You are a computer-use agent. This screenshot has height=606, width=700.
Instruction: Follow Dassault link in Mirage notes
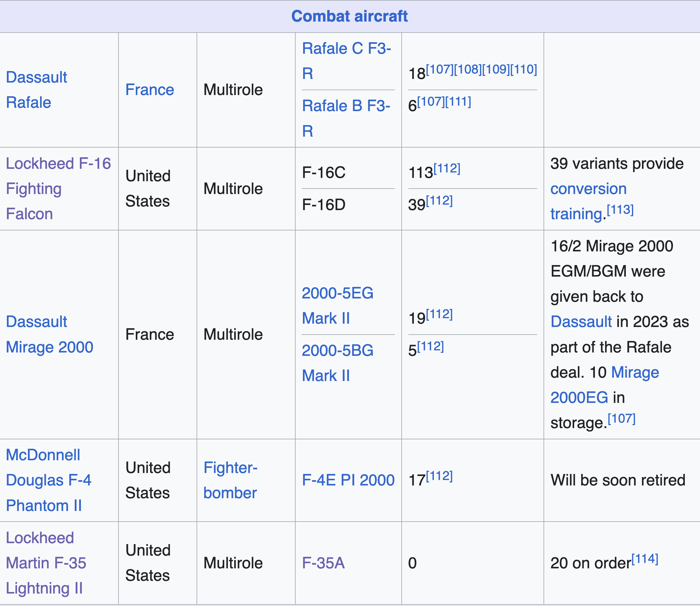[581, 322]
